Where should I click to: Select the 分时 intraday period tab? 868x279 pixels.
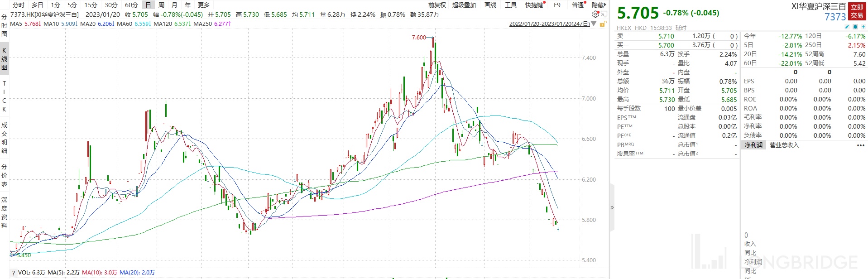coord(19,5)
